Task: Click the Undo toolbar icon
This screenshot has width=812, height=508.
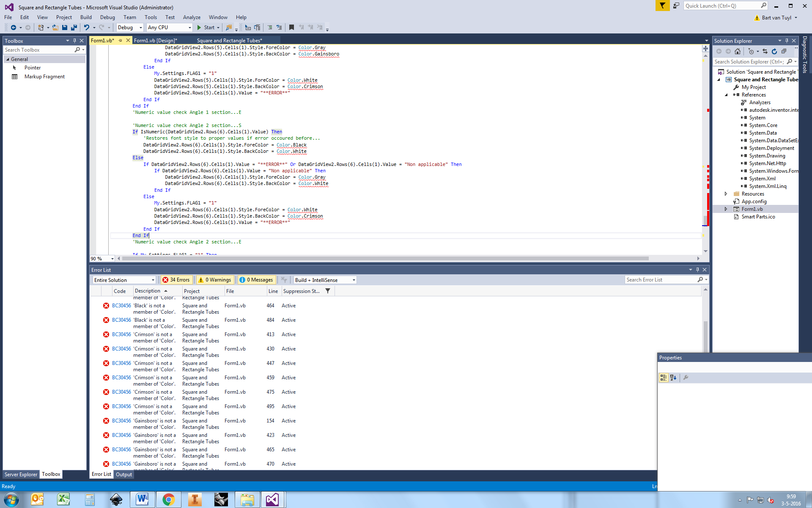Action: click(x=86, y=28)
